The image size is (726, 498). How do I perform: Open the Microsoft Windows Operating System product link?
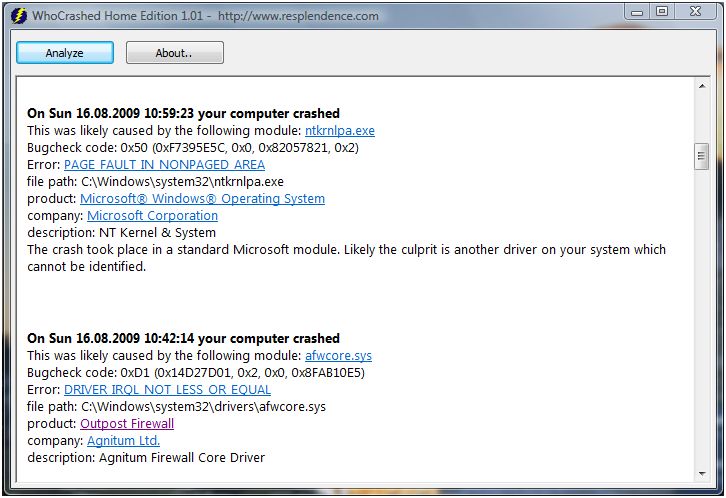click(202, 199)
